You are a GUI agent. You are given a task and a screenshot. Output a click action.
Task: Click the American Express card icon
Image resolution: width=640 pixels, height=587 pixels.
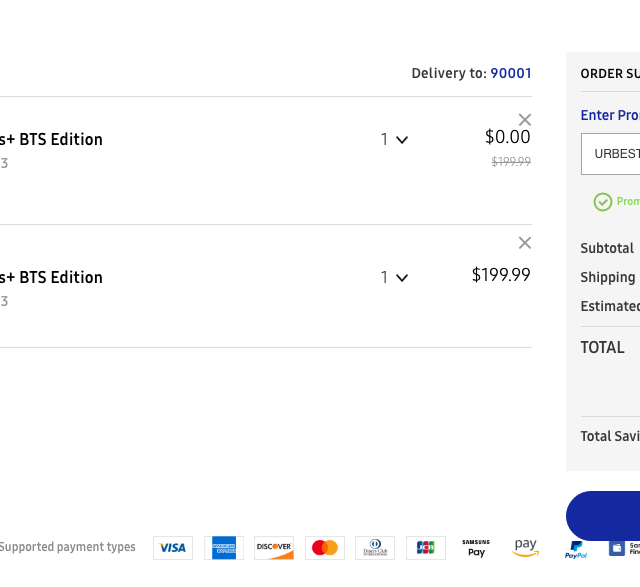point(224,548)
